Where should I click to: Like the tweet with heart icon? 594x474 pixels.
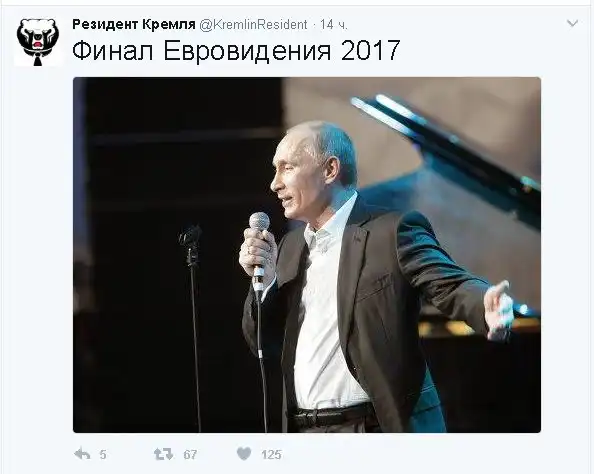(x=244, y=454)
